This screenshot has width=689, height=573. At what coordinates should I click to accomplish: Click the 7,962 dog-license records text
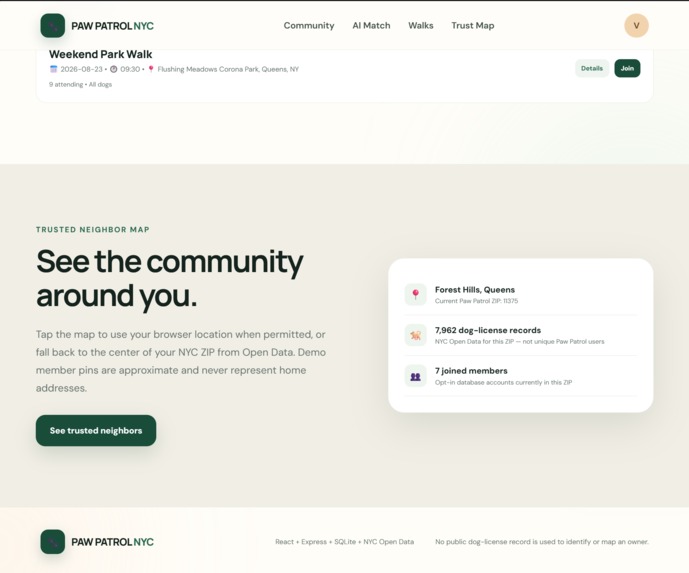pyautogui.click(x=488, y=330)
